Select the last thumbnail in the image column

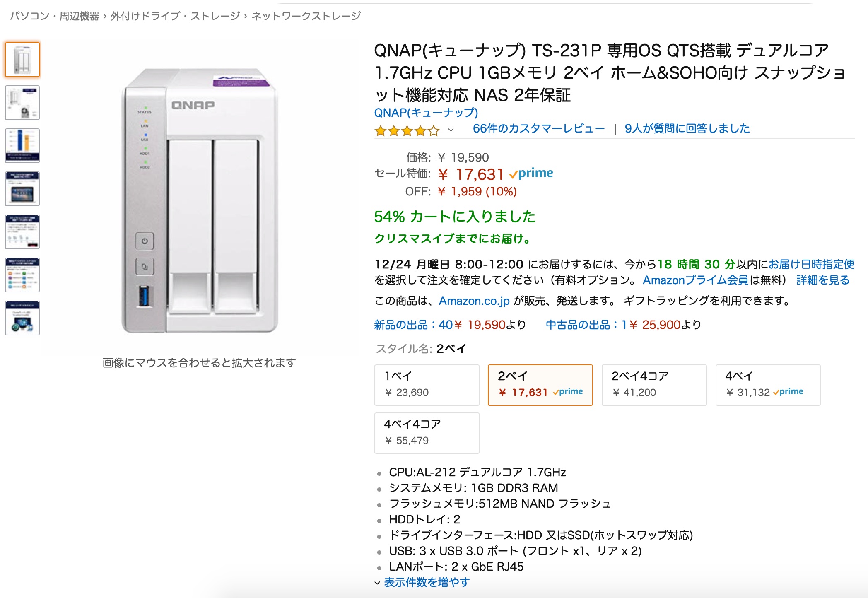coord(22,318)
